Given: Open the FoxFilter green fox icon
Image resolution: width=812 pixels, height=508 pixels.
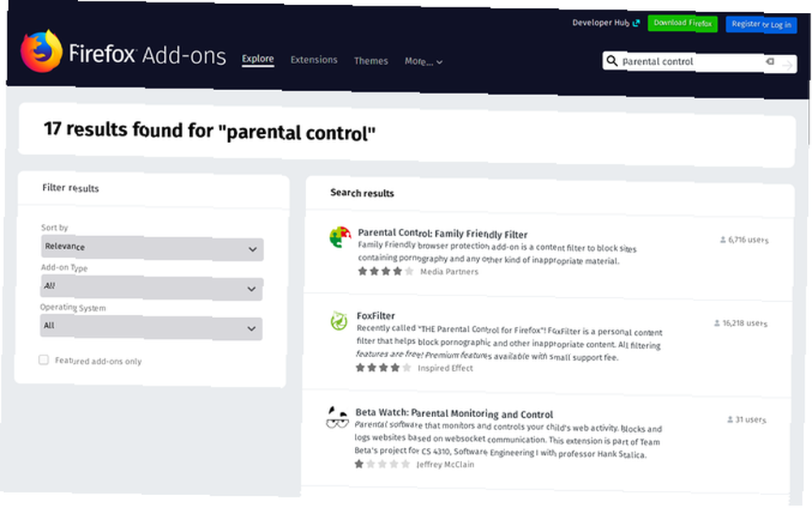Looking at the screenshot, I should (339, 321).
